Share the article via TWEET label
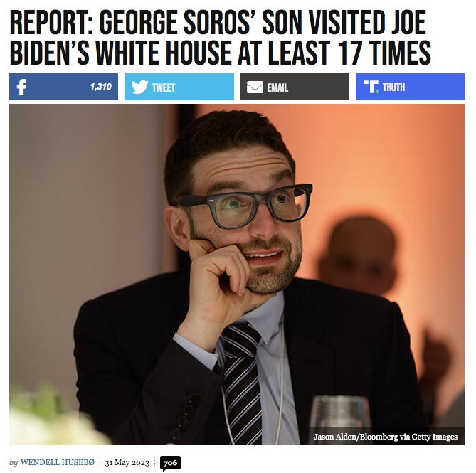This screenshot has width=476, height=473. tap(164, 87)
